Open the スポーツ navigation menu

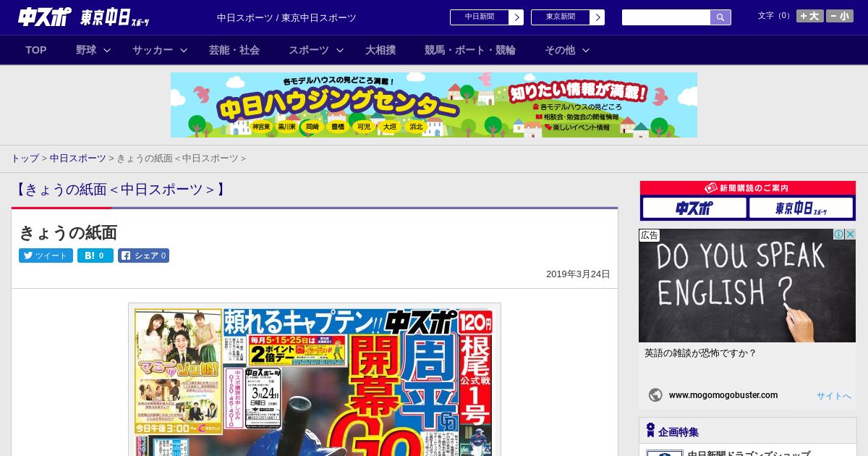(309, 50)
